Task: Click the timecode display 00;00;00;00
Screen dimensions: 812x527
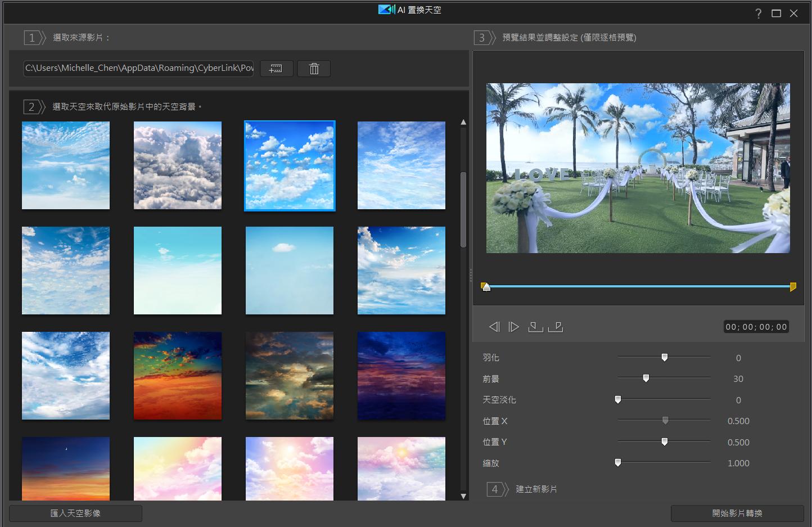Action: [756, 327]
